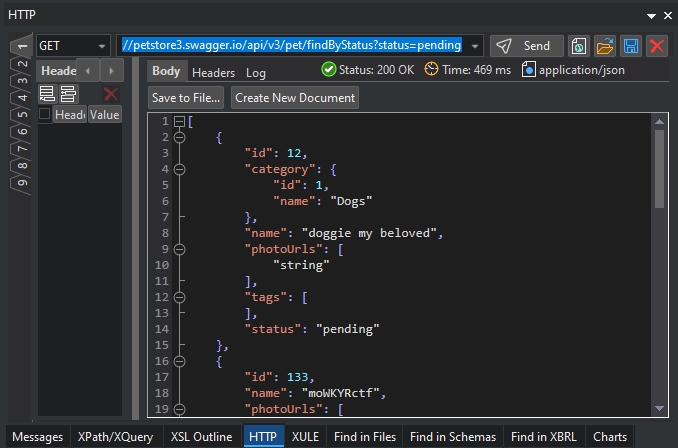The image size is (678, 448).
Task: Click in the request URL field
Action: [290, 46]
